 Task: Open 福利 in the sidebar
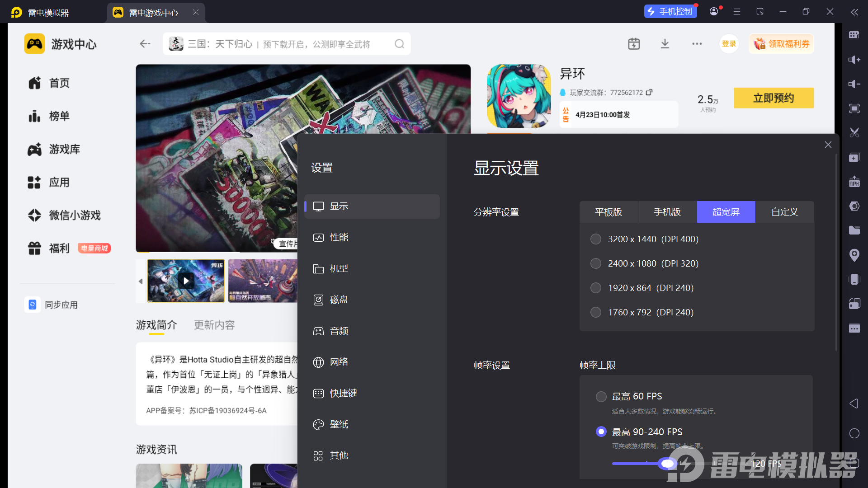click(69, 249)
